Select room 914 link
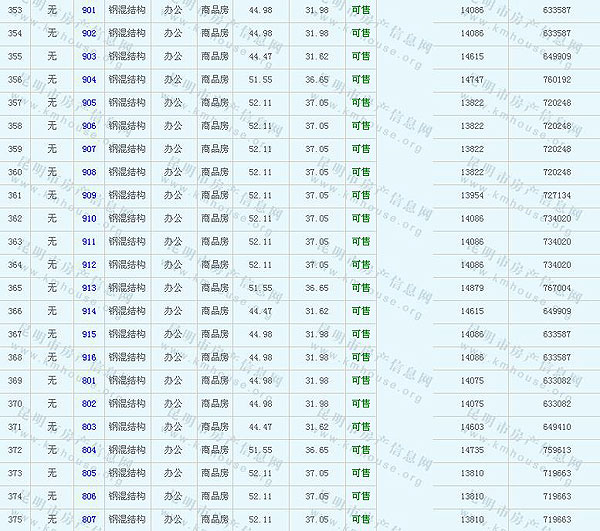The height and width of the screenshot is (531, 600). point(89,311)
